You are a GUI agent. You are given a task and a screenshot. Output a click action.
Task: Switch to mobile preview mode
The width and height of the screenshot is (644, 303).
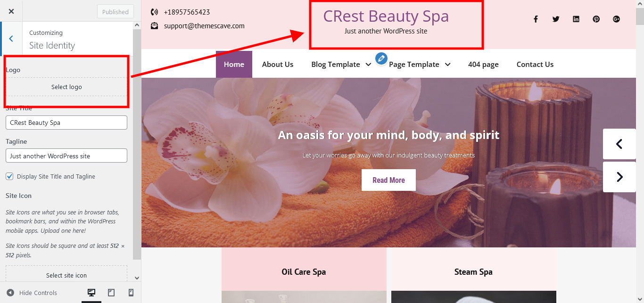click(131, 293)
